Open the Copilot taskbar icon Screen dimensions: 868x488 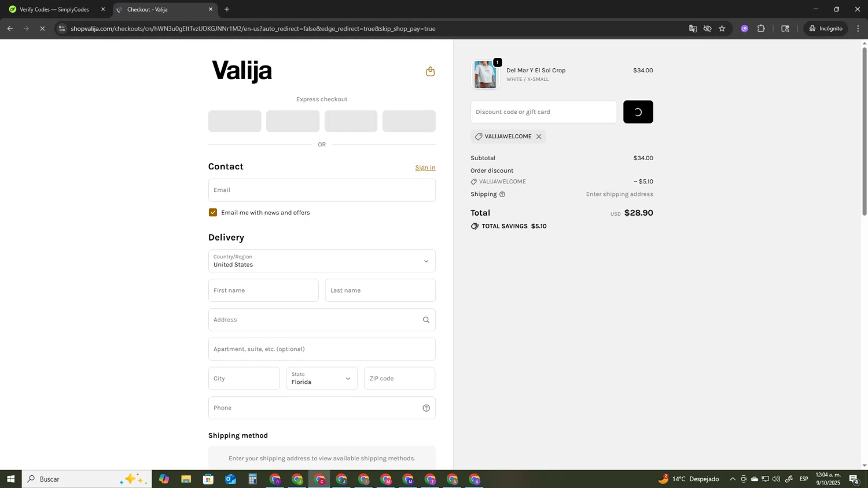pos(164,479)
